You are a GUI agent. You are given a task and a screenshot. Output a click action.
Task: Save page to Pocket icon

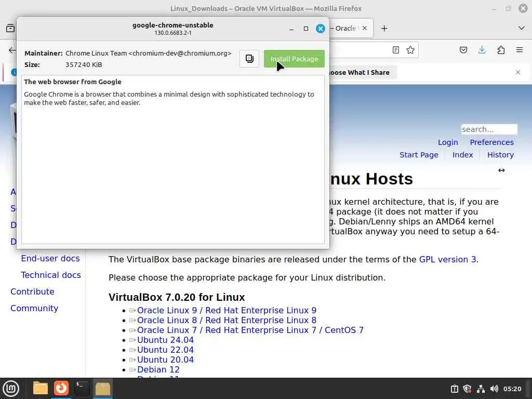click(463, 50)
